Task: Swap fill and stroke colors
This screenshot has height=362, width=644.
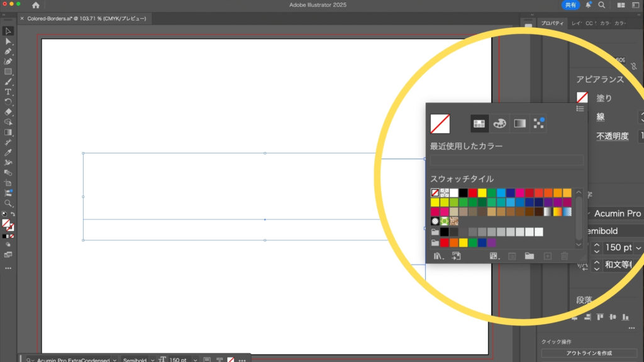Action: (13, 215)
